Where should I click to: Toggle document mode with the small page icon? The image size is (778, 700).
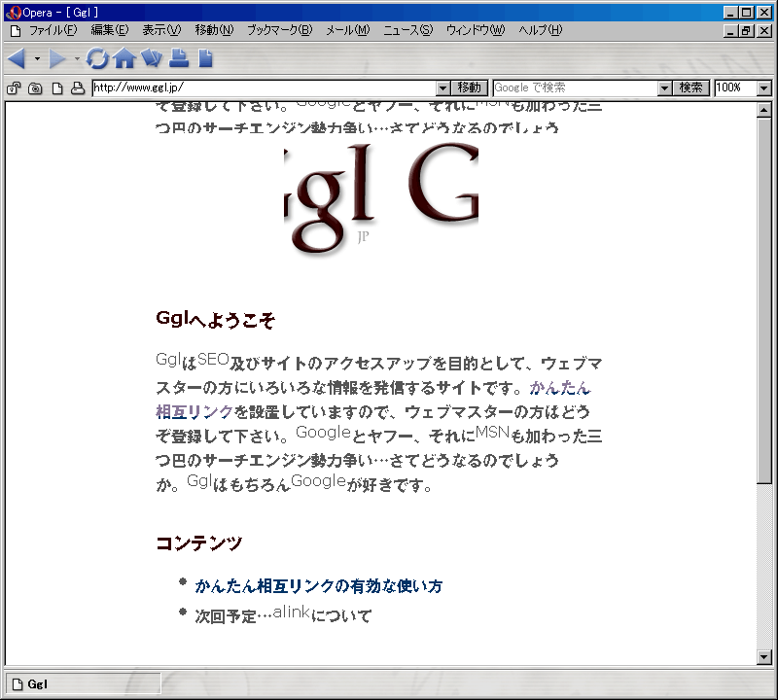pyautogui.click(x=57, y=88)
